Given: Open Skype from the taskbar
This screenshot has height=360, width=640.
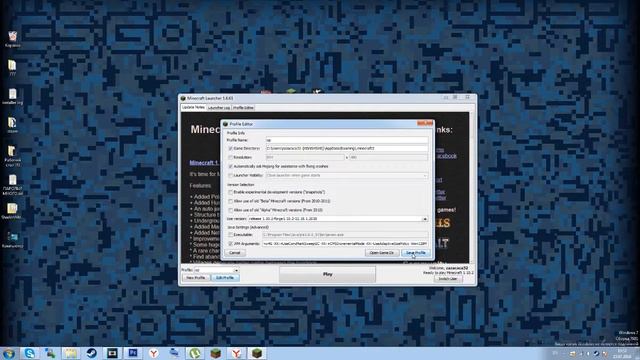Looking at the screenshot, I should click(29, 353).
